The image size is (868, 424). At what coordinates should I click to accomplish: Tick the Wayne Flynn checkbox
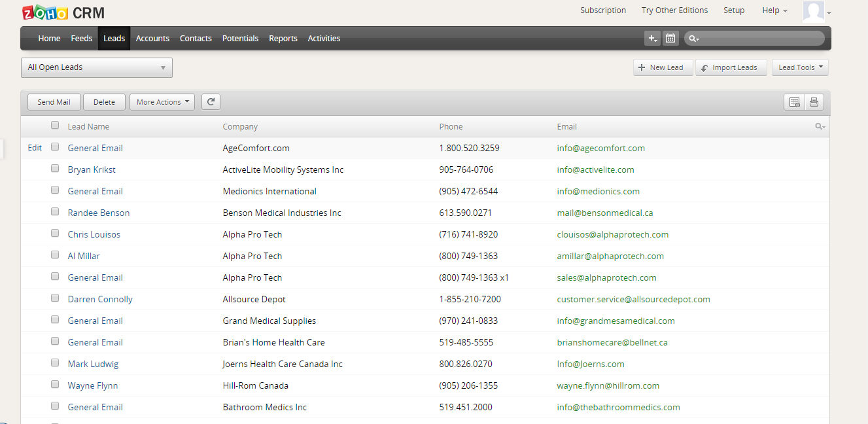55,385
